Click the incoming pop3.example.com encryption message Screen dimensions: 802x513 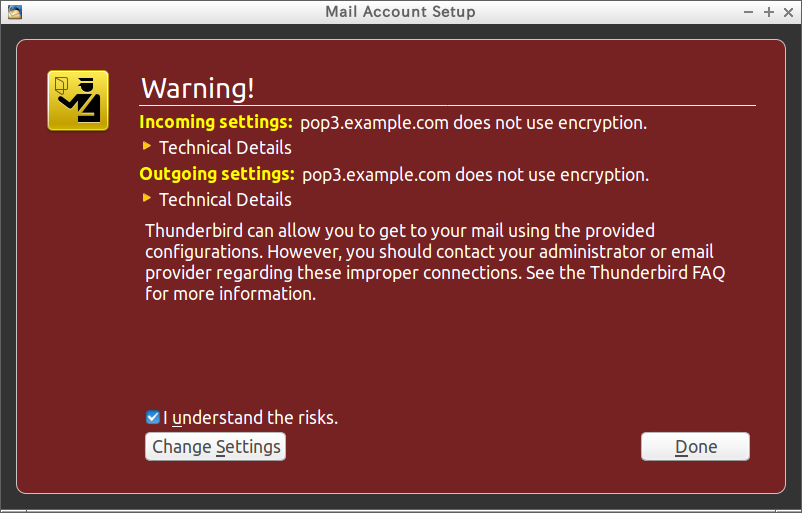(x=473, y=123)
